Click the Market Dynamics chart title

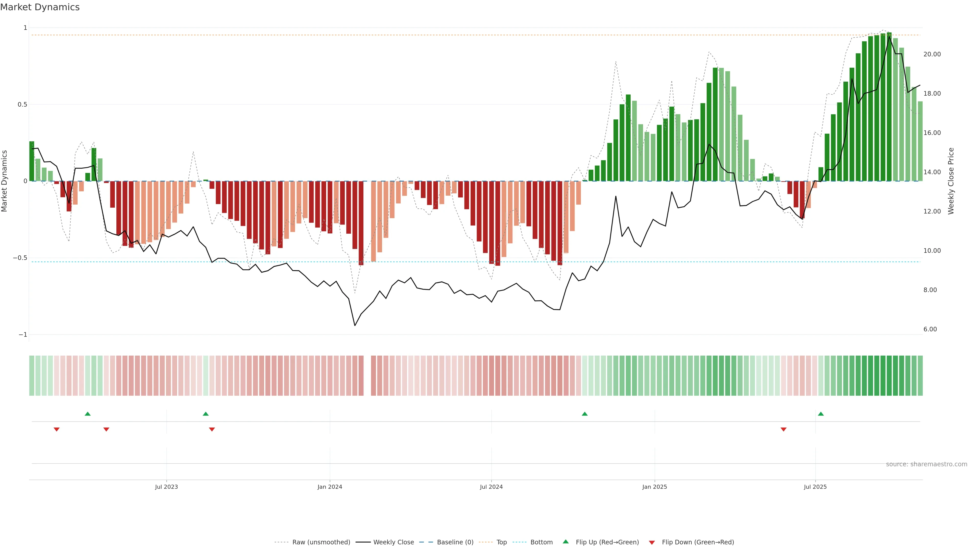point(40,7)
